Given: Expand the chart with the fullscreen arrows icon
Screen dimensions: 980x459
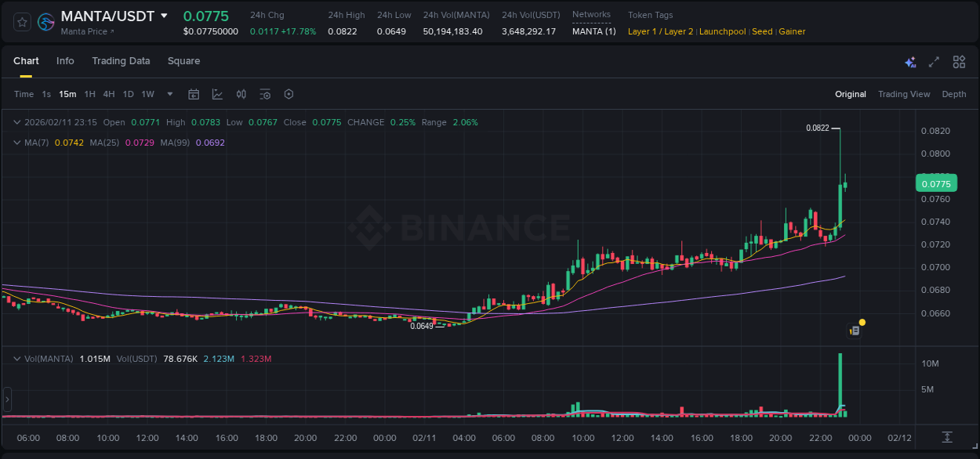Looking at the screenshot, I should click(934, 61).
